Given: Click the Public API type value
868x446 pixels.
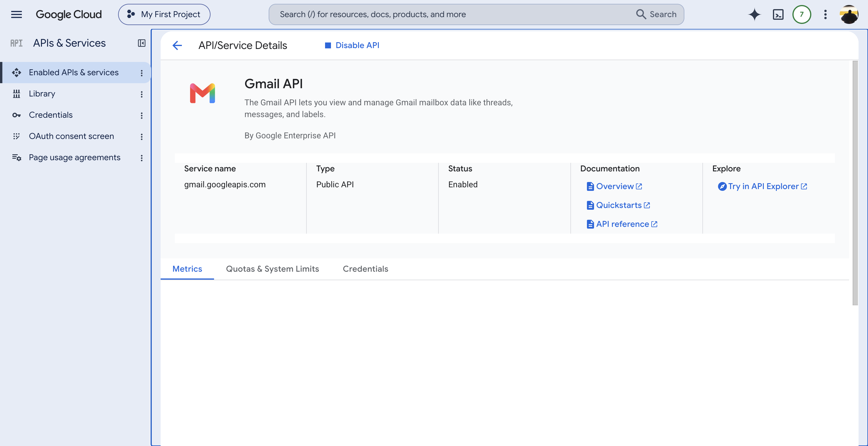Looking at the screenshot, I should 335,184.
